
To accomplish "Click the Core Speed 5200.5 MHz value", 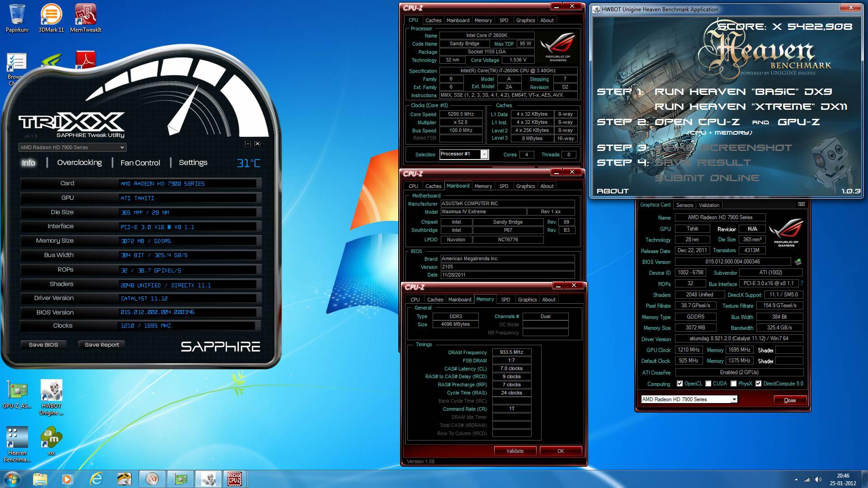I will click(461, 114).
